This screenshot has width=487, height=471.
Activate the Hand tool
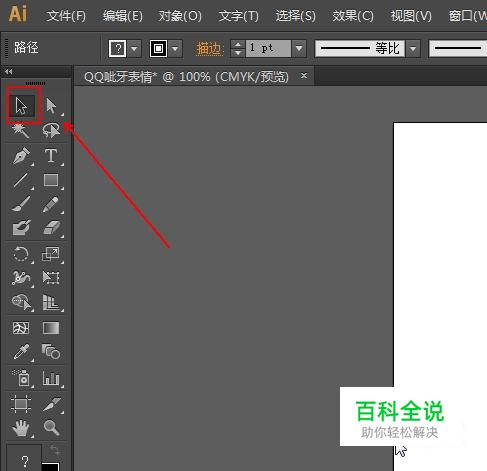[x=21, y=428]
